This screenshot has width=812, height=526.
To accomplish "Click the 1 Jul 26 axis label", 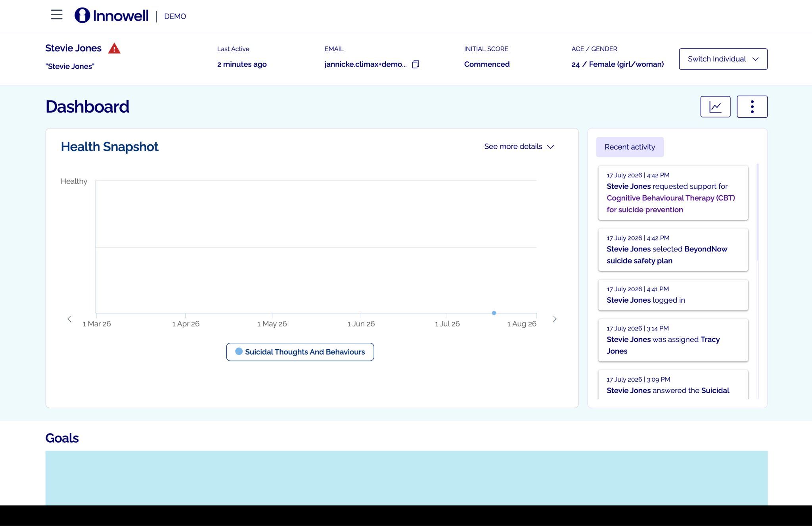I will coord(447,324).
